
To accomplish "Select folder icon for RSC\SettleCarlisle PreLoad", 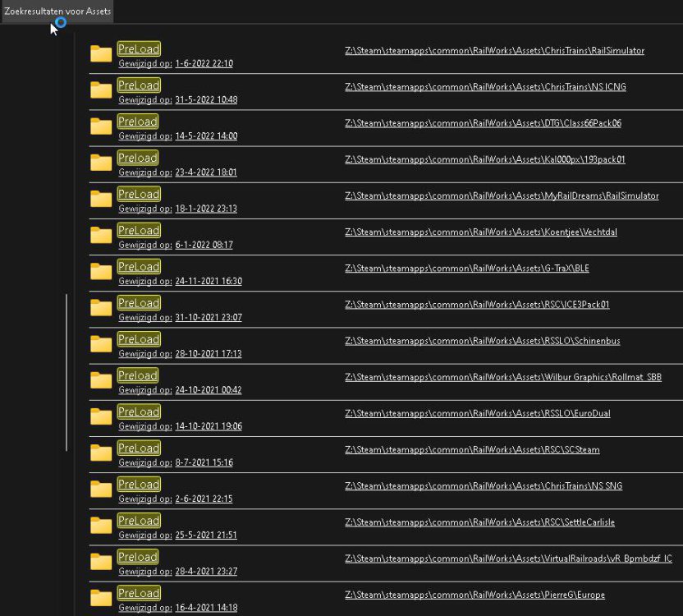I will tap(101, 525).
